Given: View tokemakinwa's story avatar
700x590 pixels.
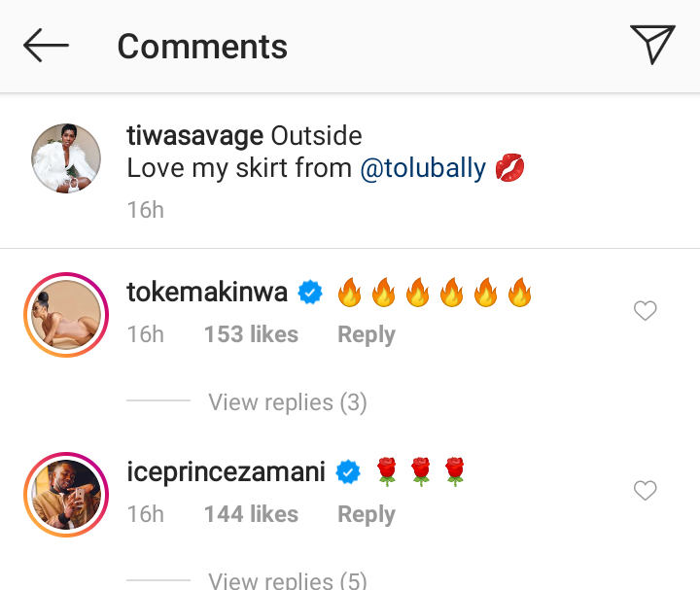Looking at the screenshot, I should click(x=66, y=315).
